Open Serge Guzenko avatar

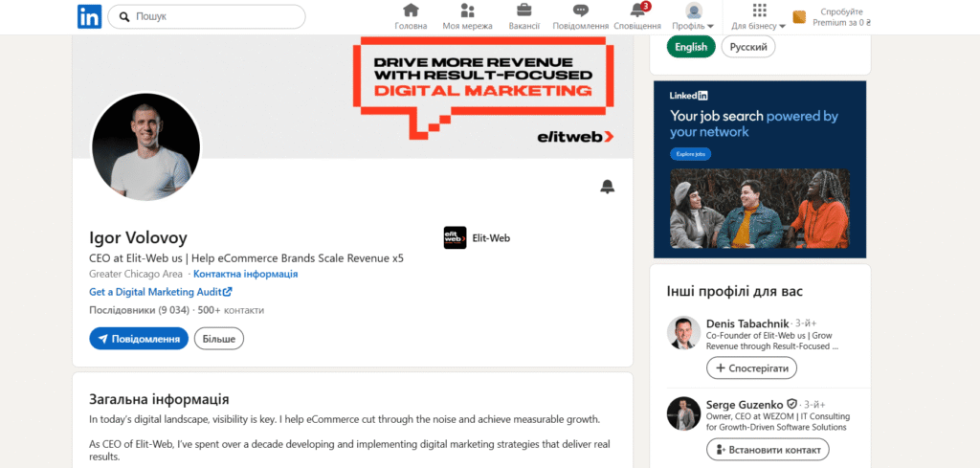pyautogui.click(x=683, y=413)
